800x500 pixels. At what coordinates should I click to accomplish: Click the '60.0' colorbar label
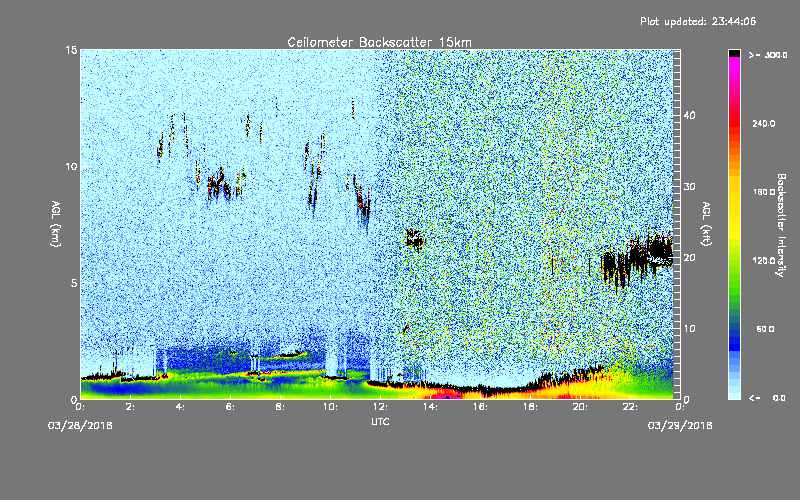pyautogui.click(x=765, y=330)
